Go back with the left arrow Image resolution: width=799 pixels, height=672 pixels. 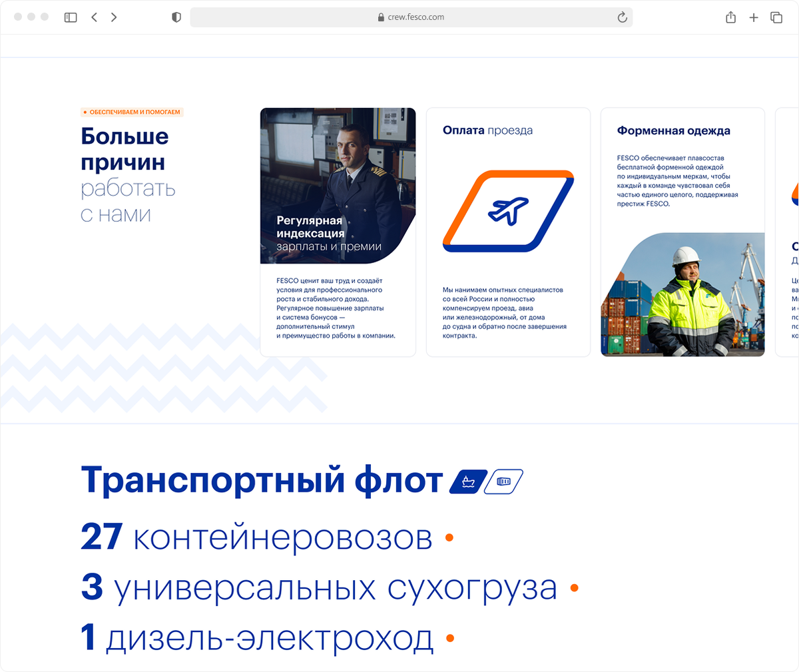point(94,17)
